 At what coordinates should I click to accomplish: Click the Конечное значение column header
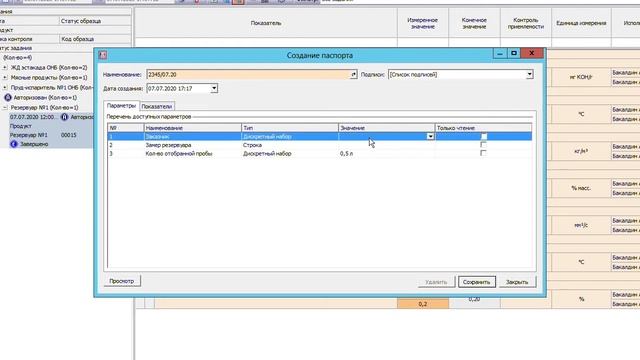click(x=474, y=23)
